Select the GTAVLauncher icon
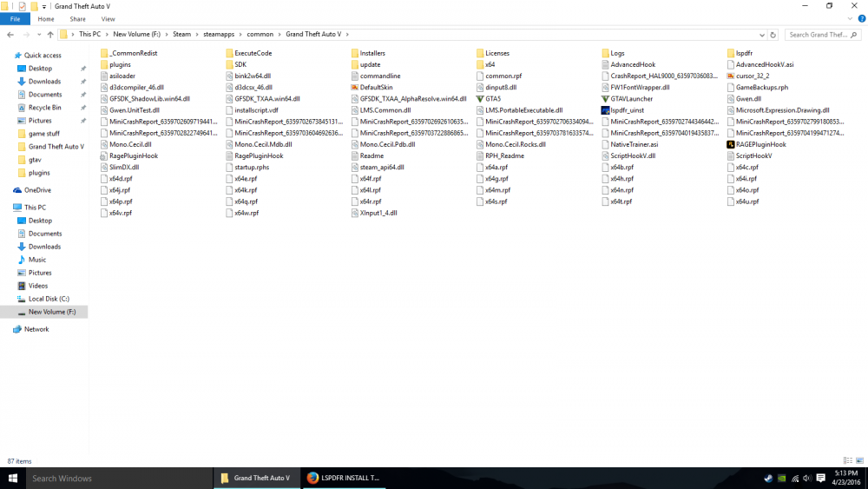Viewport: 868px width, 489px height. pyautogui.click(x=605, y=98)
